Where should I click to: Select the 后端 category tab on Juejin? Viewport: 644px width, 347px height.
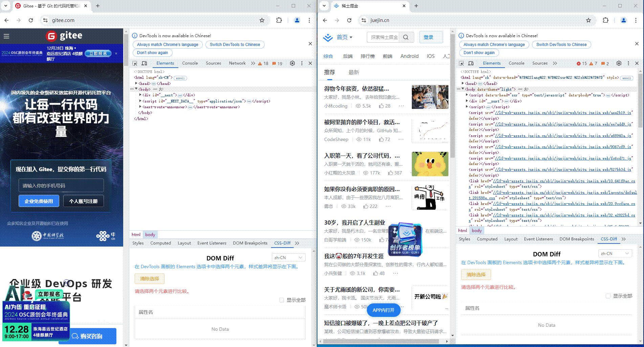[x=348, y=56]
